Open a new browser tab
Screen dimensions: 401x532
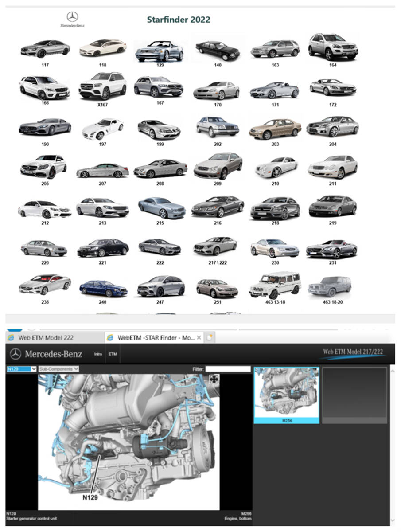(x=210, y=338)
